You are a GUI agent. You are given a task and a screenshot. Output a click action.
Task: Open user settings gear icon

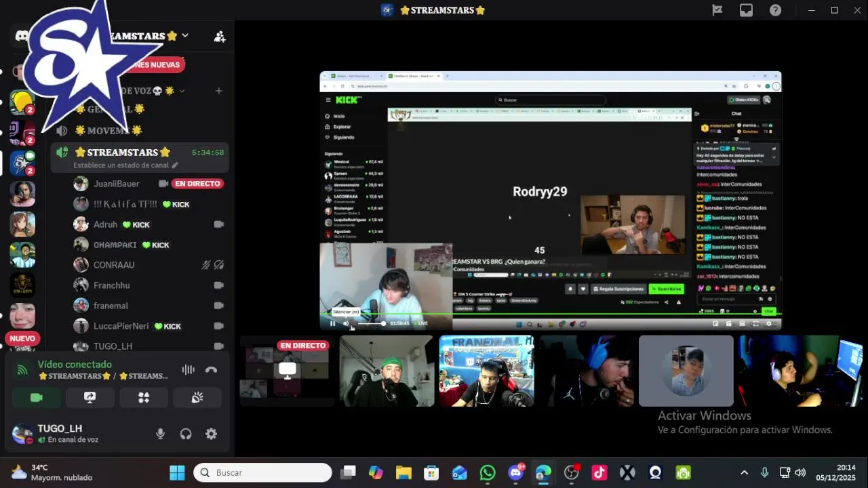tap(212, 434)
